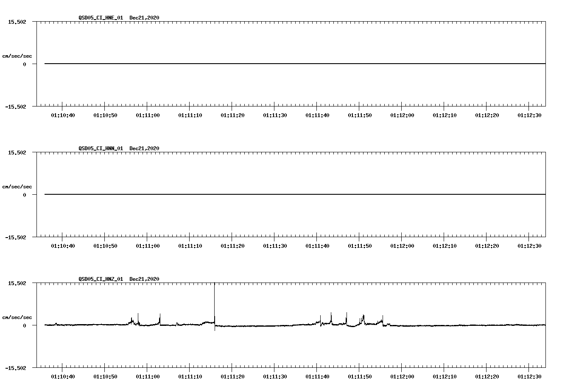This screenshot has height=392, width=576.
Task: Click the quiet trace segment after 01:12:00 on HNZ
Action: (x=467, y=325)
